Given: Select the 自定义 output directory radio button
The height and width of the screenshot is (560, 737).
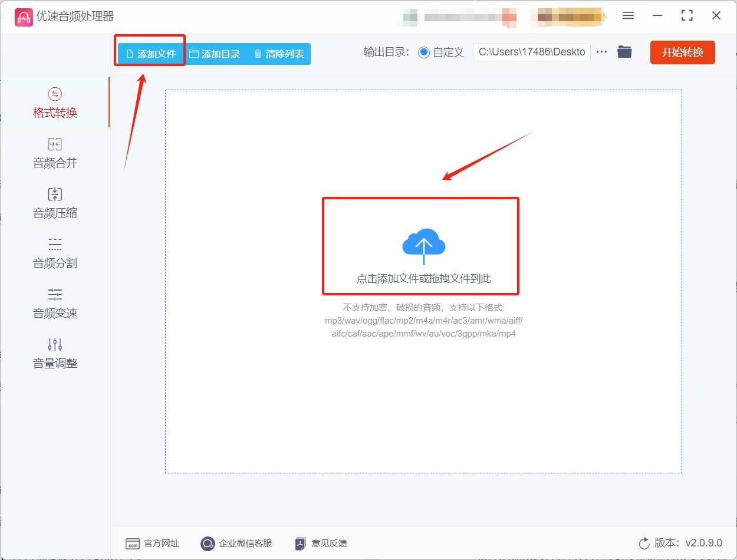Looking at the screenshot, I should click(x=425, y=52).
